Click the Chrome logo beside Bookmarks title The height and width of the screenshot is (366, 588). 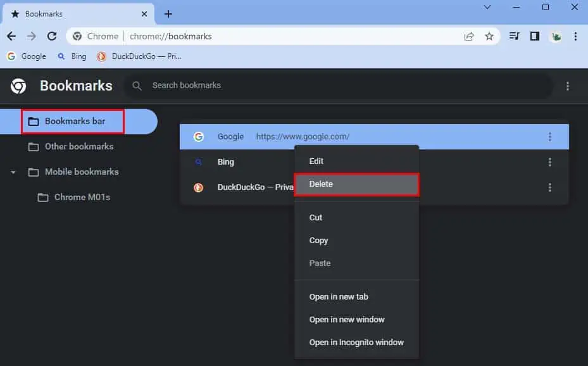coord(18,86)
